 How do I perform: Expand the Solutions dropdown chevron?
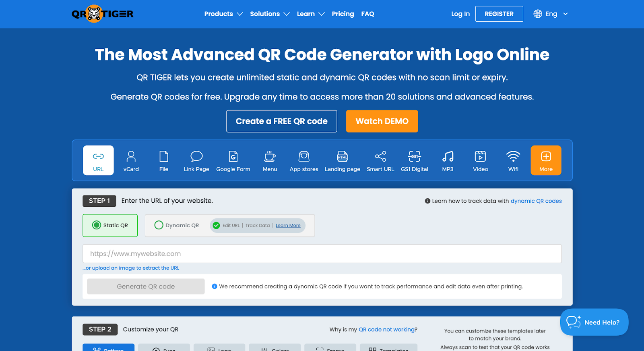[x=287, y=14]
